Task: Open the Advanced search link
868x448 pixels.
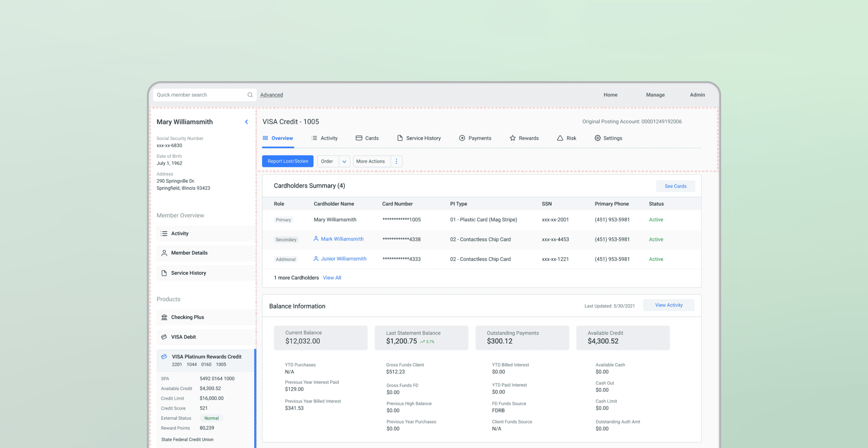Action: click(271, 95)
